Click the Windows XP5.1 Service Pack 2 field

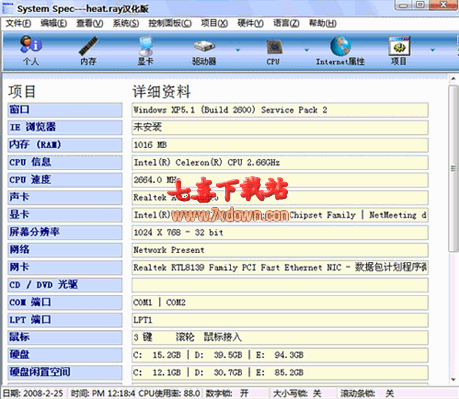pos(280,110)
